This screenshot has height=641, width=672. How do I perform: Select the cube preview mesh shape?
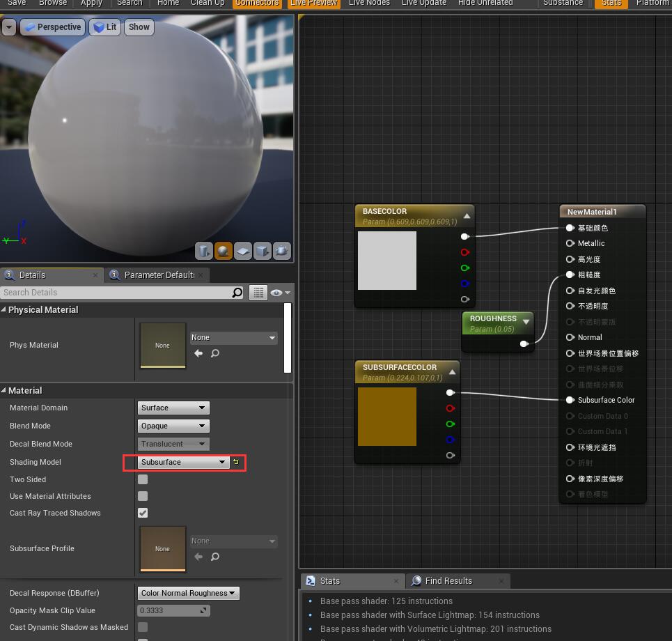[x=263, y=252]
